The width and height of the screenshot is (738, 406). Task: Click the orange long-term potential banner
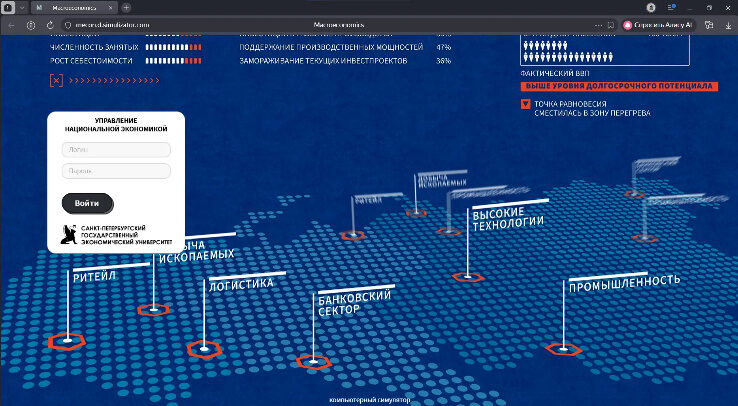click(619, 87)
